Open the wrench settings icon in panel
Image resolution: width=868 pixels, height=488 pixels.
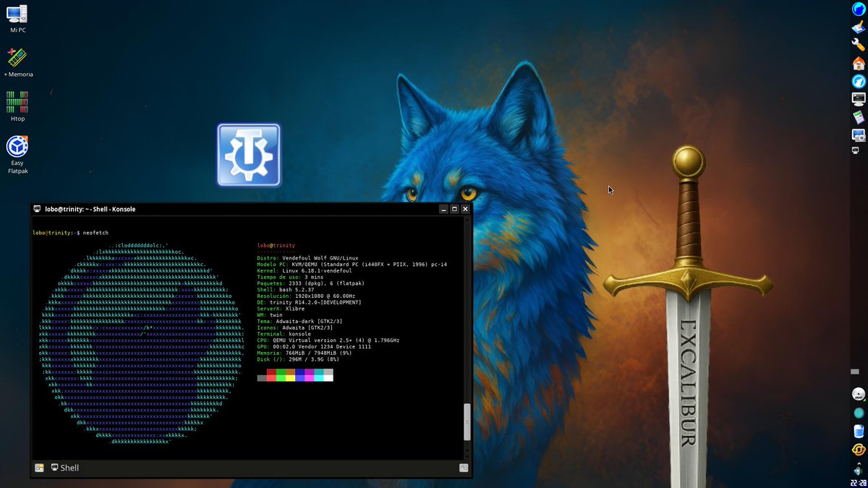click(x=859, y=45)
